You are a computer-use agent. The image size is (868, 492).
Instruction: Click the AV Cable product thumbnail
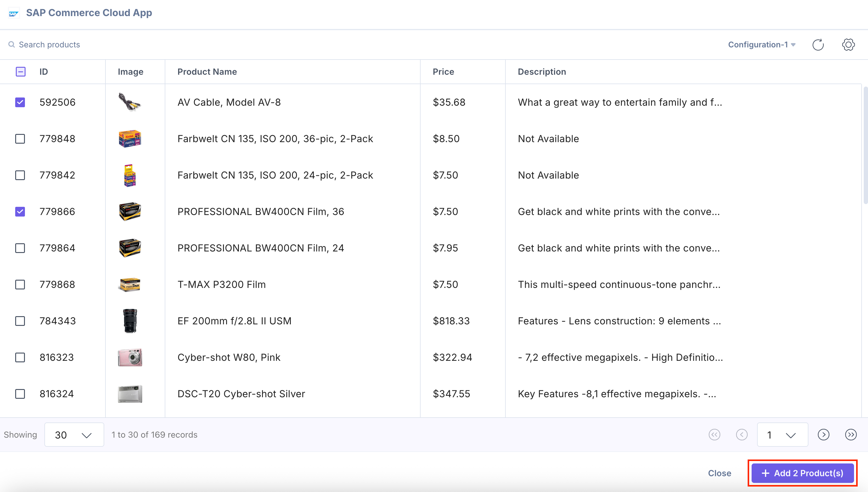click(130, 102)
